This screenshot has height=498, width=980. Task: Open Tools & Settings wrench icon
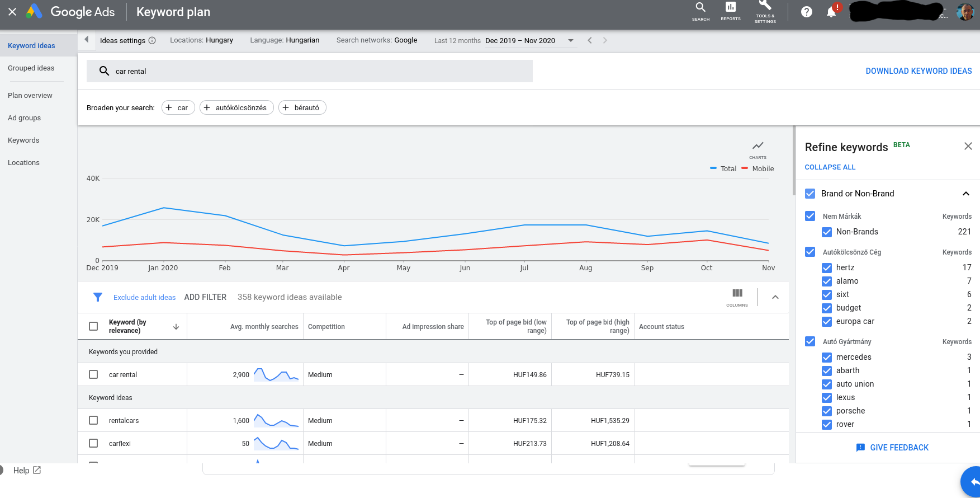tap(765, 11)
